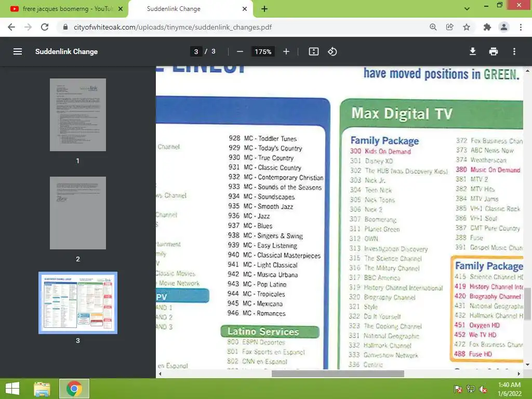Open page 1 thumbnail
Screen dimensions: 532x399
coord(78,115)
